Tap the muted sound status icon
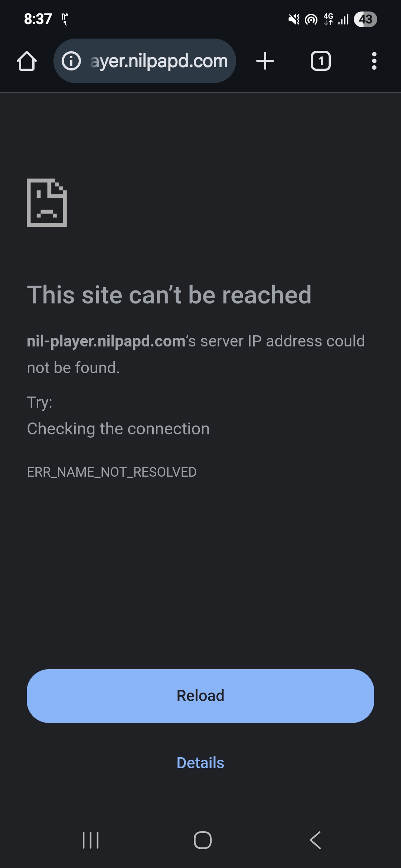Image resolution: width=401 pixels, height=868 pixels. point(294,19)
